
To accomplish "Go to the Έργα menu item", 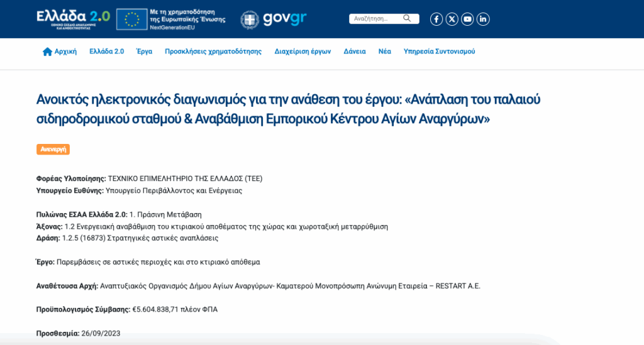I will pyautogui.click(x=144, y=52).
